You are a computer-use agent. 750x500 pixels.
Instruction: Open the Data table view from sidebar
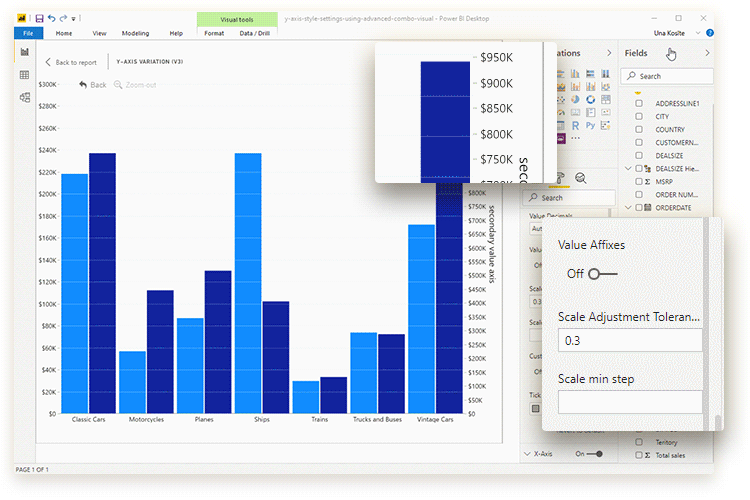24,75
